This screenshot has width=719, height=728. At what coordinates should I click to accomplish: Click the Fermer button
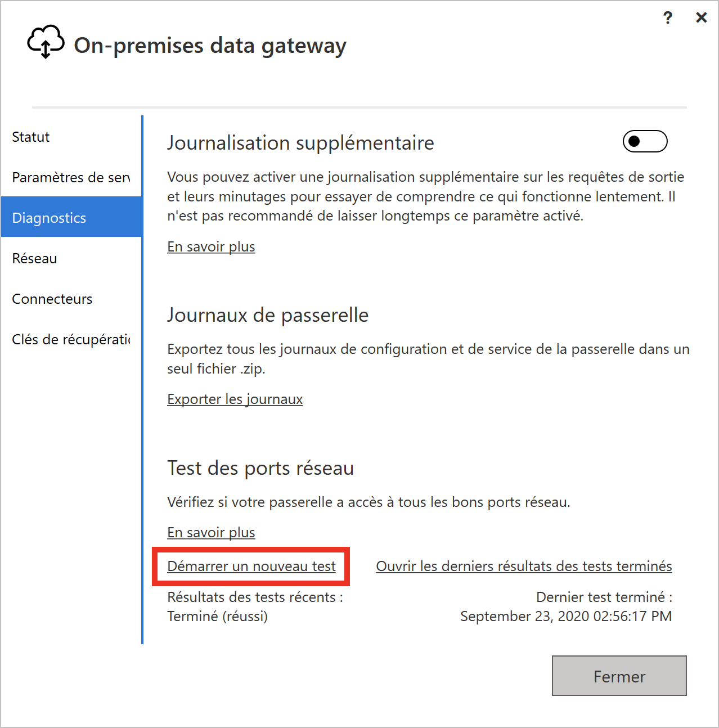coord(619,676)
